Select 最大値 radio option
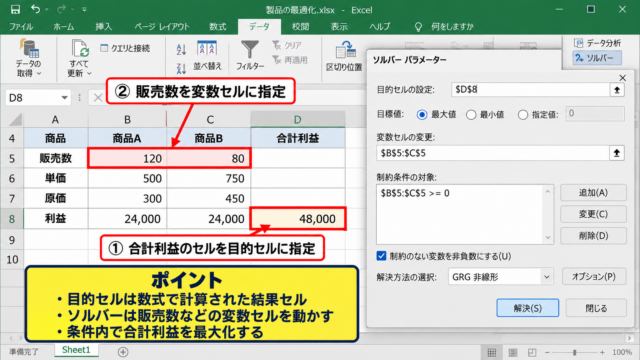This screenshot has width=640, height=360. pos(422,115)
